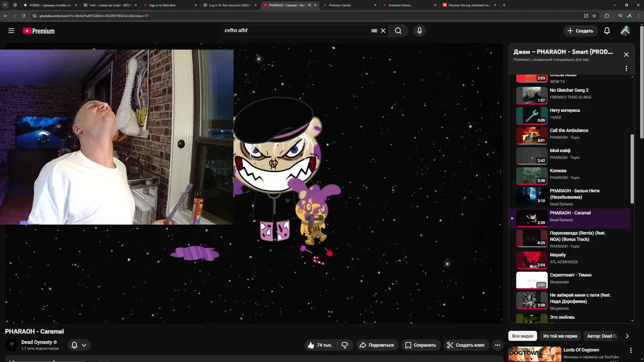Clear the search text with the X
The width and height of the screenshot is (644, 362).
tap(383, 31)
